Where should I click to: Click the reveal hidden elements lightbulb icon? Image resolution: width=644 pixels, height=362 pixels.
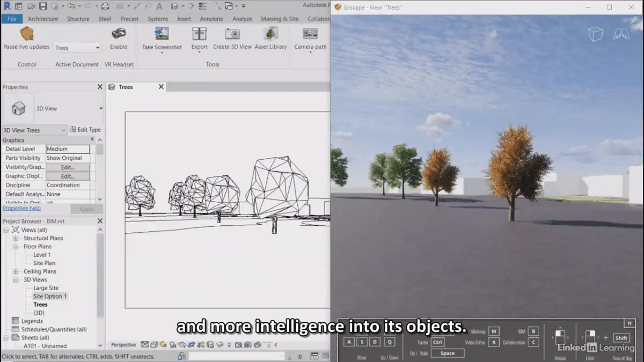coord(229,345)
